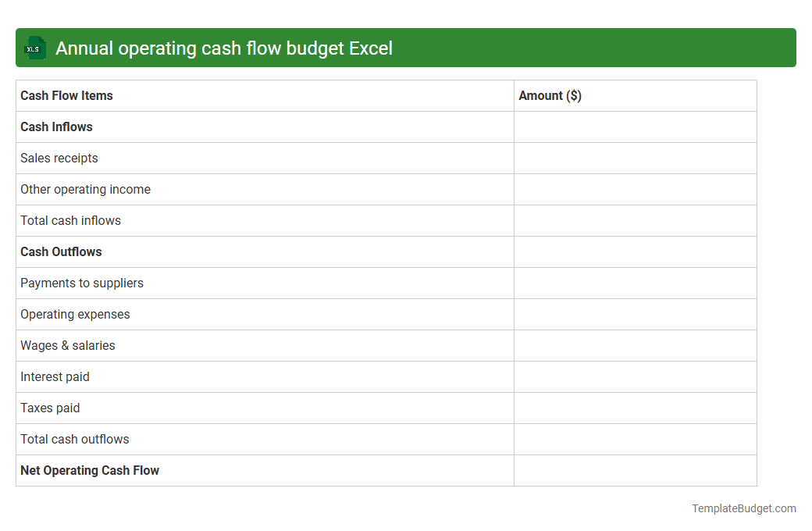The width and height of the screenshot is (812, 531).
Task: Select the amount cell for Taxes paid
Action: click(x=635, y=408)
